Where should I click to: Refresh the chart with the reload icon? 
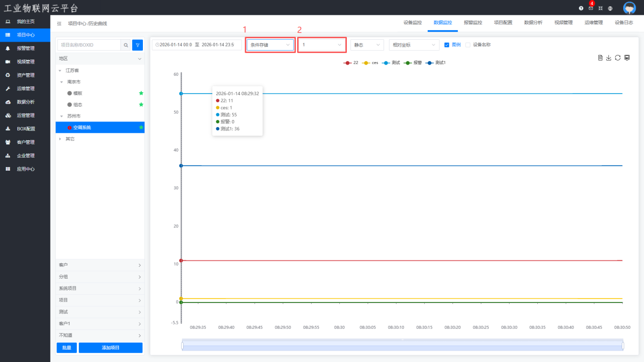coord(618,58)
